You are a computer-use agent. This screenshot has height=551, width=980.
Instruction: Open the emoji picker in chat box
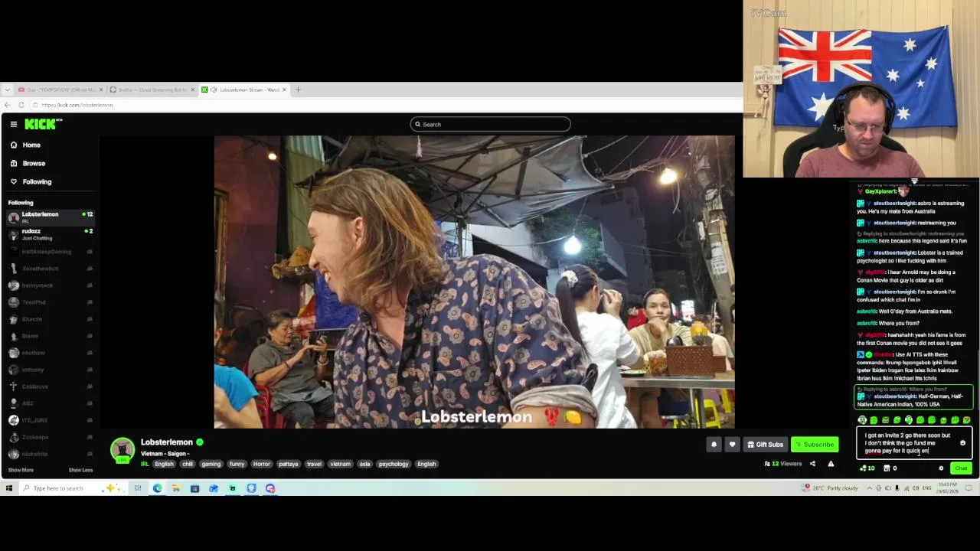[x=963, y=443]
